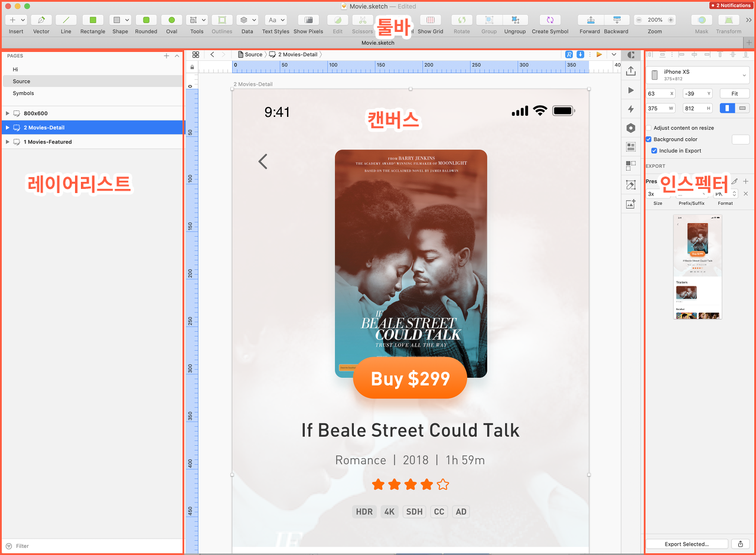Image resolution: width=756 pixels, height=555 pixels.
Task: Click the Group layers icon
Action: pos(489,20)
